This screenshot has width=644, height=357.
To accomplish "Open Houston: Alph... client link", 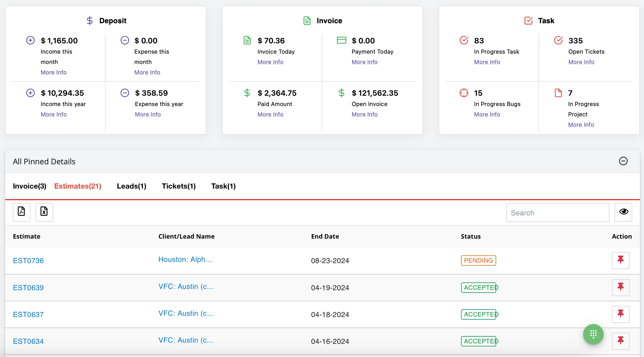I will coord(185,259).
